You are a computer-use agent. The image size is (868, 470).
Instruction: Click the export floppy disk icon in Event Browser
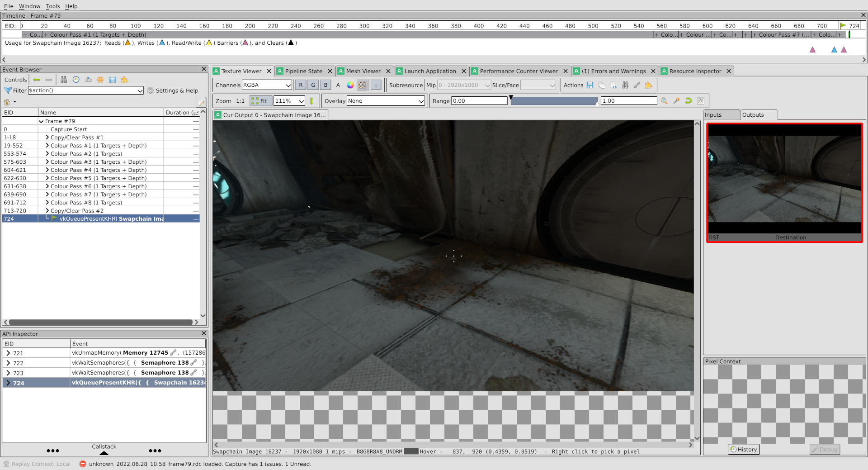point(113,80)
